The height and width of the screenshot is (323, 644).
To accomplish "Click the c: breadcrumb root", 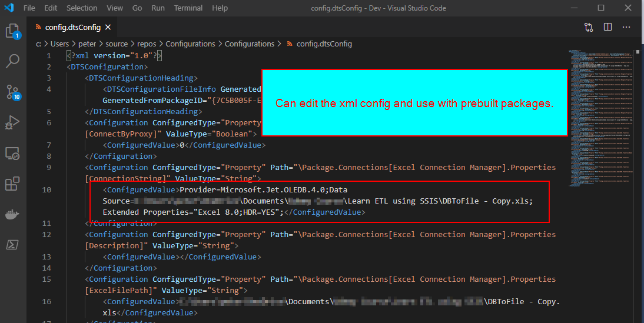I will (39, 44).
